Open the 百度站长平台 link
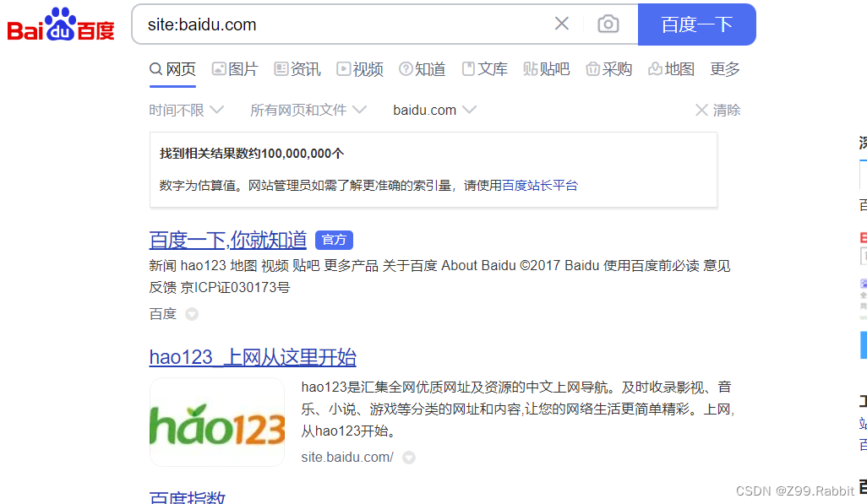 540,185
